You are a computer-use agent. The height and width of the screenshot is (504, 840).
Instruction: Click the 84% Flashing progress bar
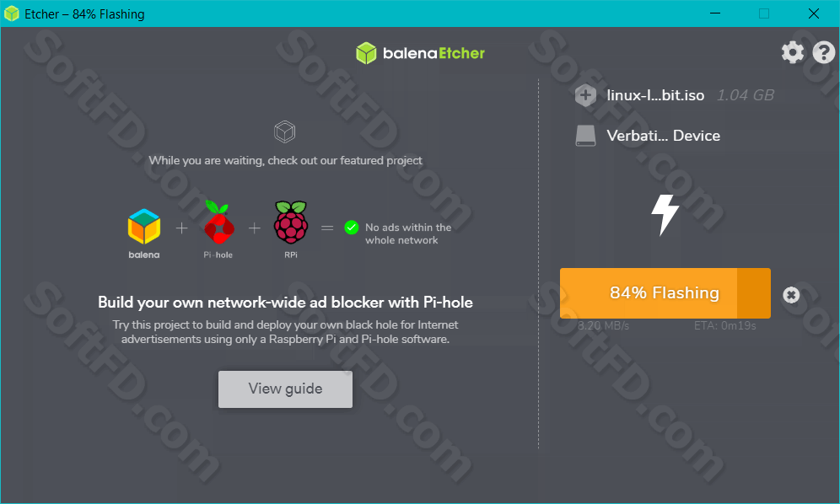[x=665, y=293]
